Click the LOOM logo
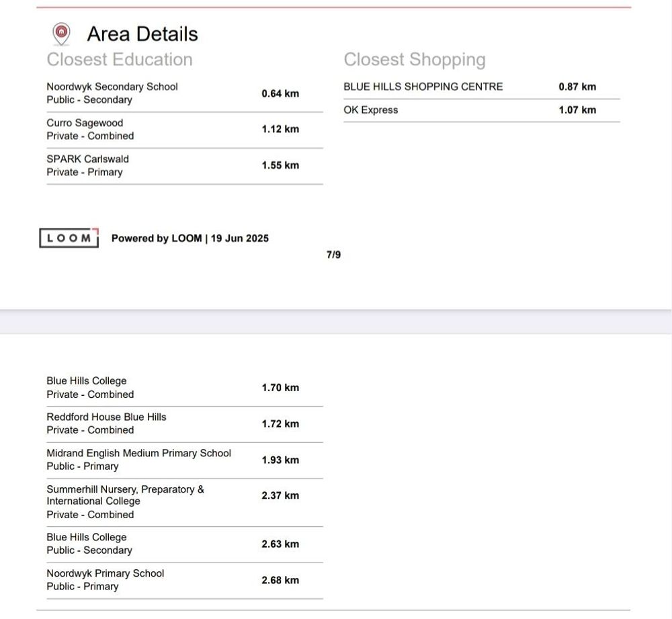The width and height of the screenshot is (672, 619). pyautogui.click(x=69, y=238)
